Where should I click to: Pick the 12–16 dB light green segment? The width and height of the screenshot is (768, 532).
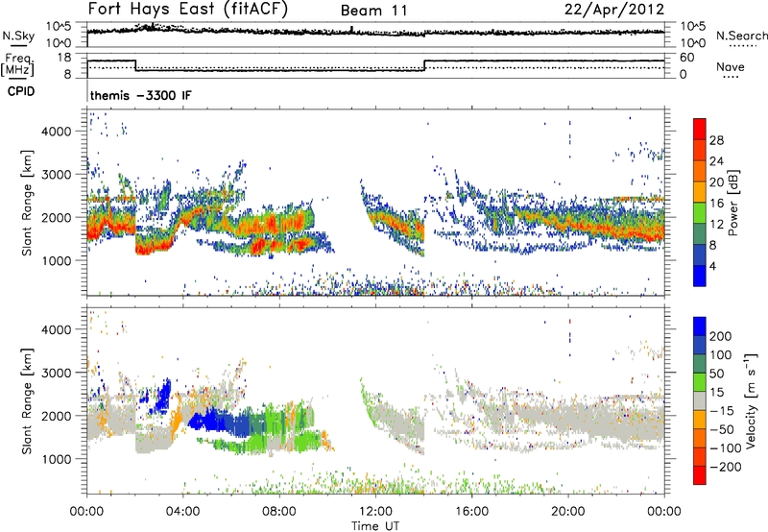[x=700, y=212]
